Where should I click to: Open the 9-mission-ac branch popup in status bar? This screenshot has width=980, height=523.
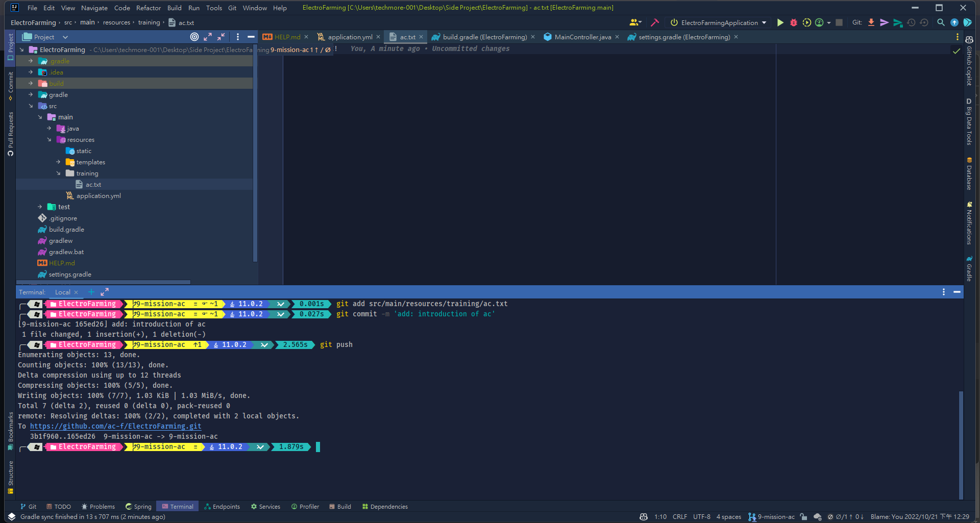point(771,517)
